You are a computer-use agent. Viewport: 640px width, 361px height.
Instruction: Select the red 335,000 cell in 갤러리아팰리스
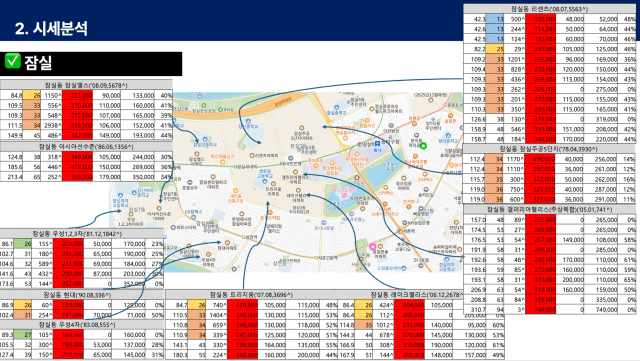tap(541, 300)
